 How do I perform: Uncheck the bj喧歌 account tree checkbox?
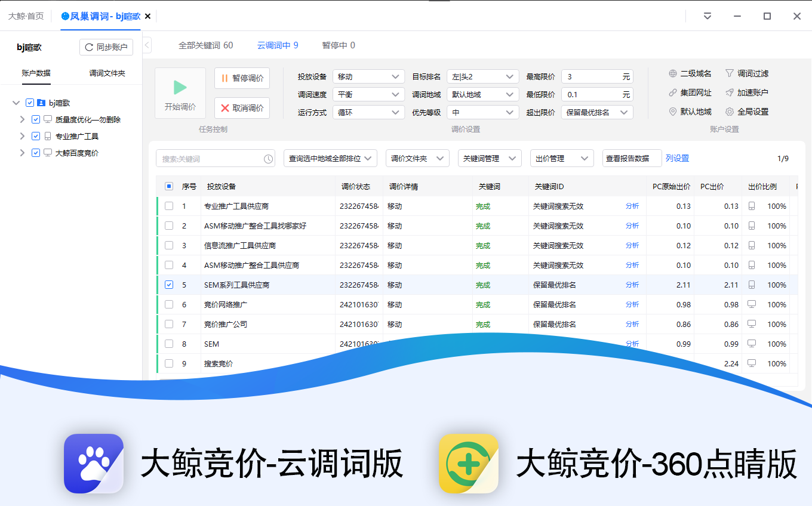(x=30, y=103)
